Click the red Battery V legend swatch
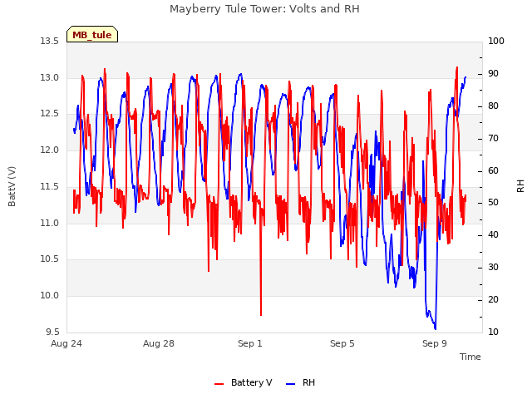Viewport: 532px width, 399px height. click(x=219, y=384)
